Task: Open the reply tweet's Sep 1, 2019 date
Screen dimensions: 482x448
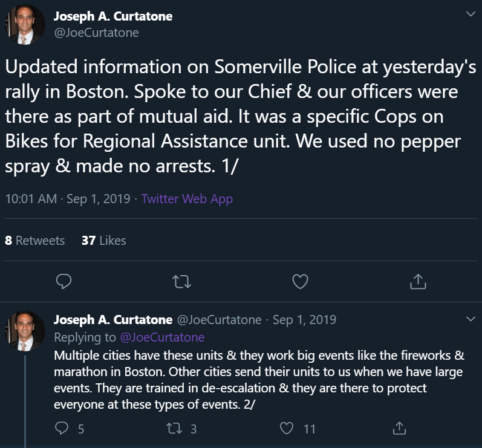Action: coord(304,320)
